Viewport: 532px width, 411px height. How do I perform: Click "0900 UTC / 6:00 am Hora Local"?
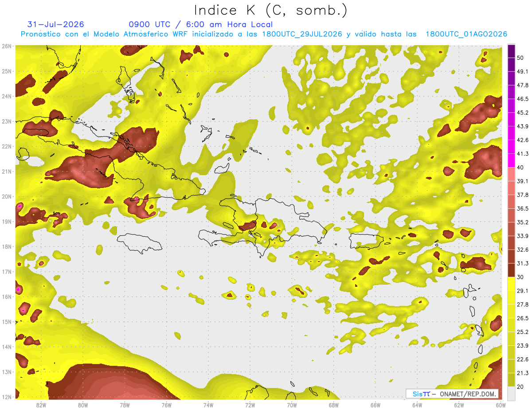click(200, 24)
